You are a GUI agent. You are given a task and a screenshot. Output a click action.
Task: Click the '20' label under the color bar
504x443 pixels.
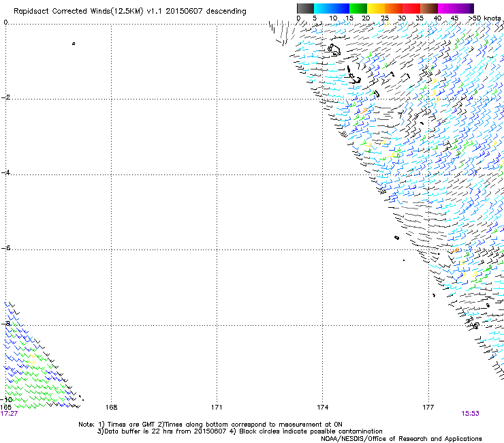click(x=366, y=18)
